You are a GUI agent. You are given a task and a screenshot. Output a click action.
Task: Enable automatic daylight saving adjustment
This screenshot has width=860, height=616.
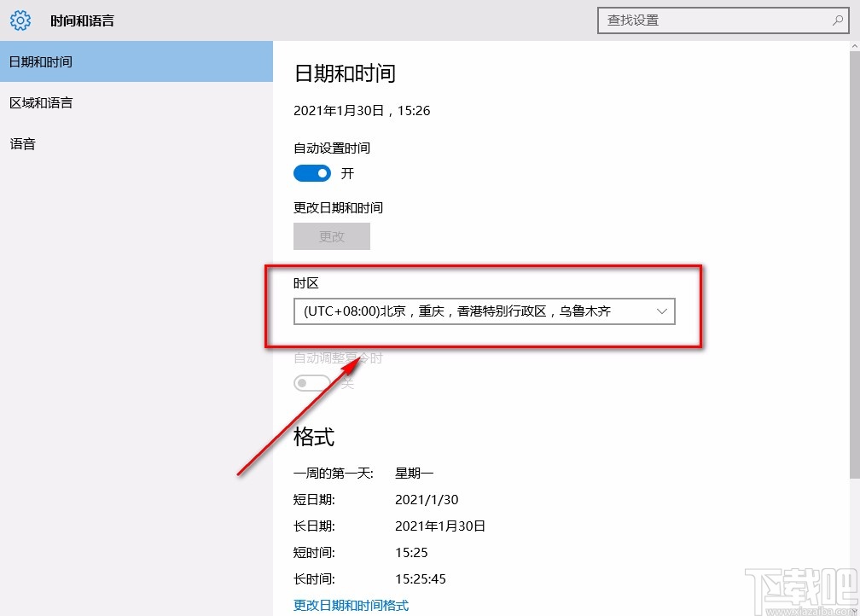(x=311, y=382)
